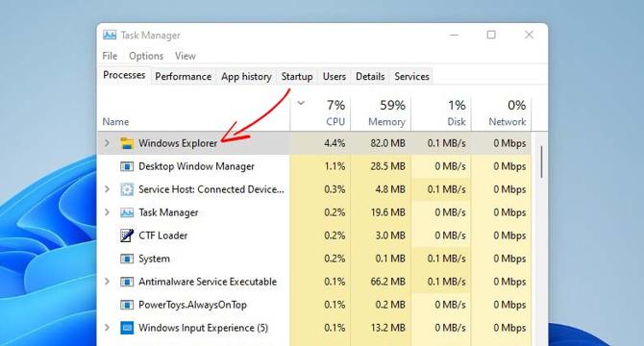Click the Windows Input Experience icon

[x=127, y=328]
